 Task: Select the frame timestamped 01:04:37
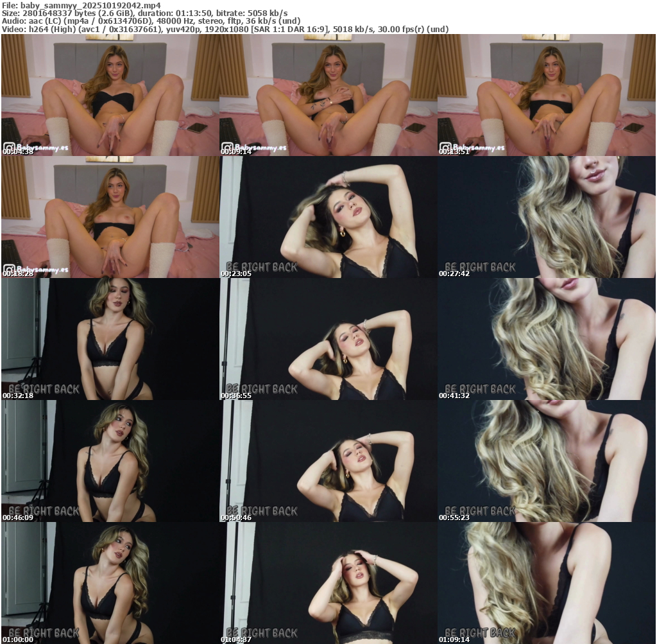[328, 583]
